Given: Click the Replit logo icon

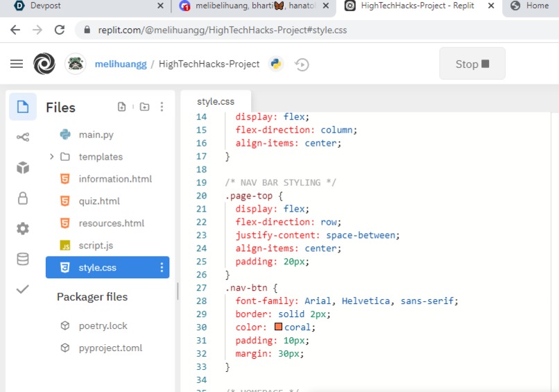Looking at the screenshot, I should click(44, 64).
